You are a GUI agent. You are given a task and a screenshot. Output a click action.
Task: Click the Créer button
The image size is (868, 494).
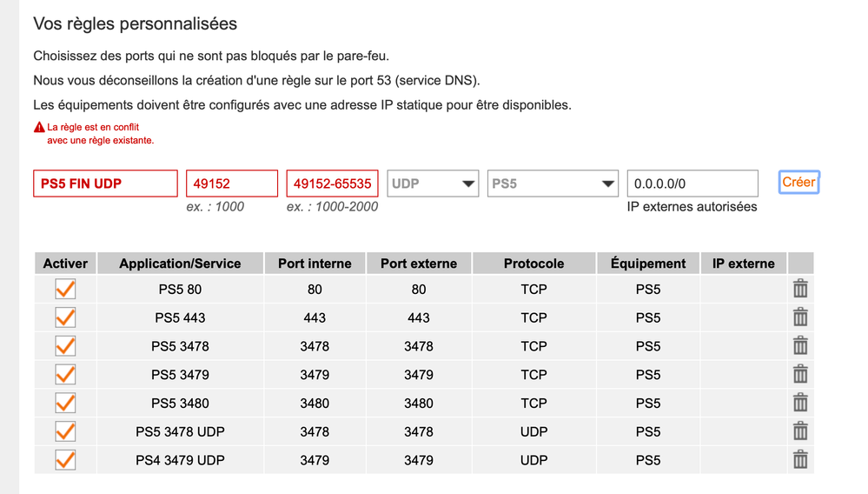pos(798,183)
